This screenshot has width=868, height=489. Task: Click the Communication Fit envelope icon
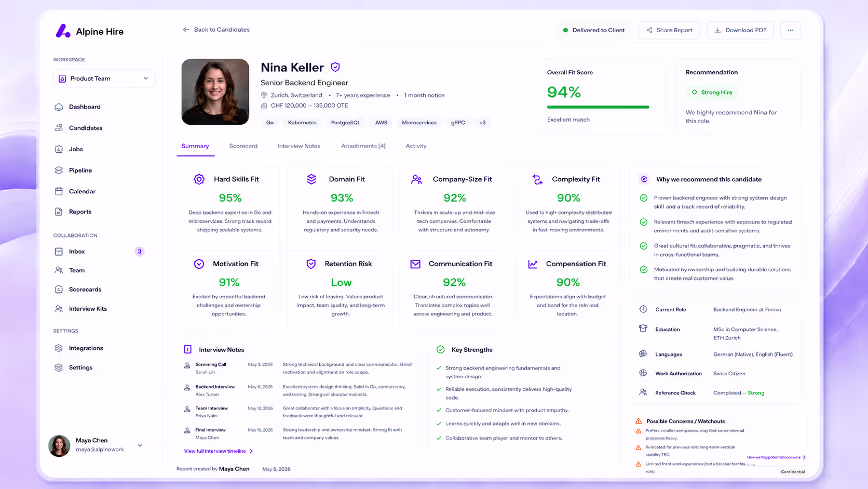tap(415, 264)
